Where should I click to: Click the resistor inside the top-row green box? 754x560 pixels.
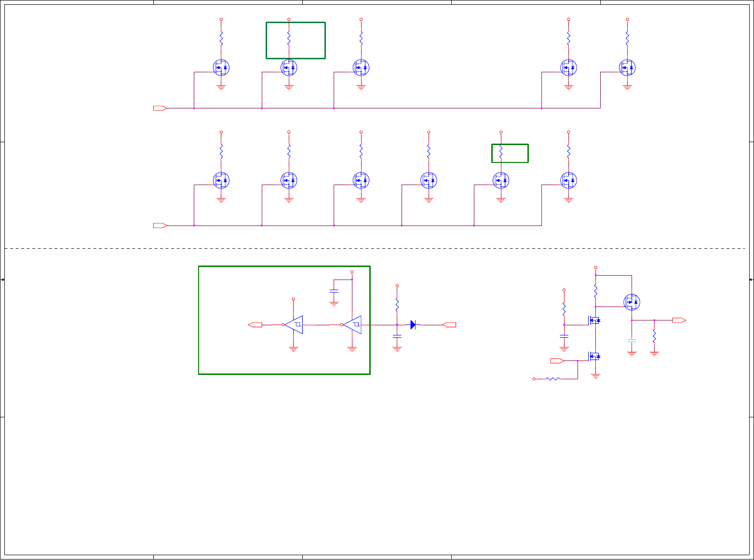pos(289,39)
